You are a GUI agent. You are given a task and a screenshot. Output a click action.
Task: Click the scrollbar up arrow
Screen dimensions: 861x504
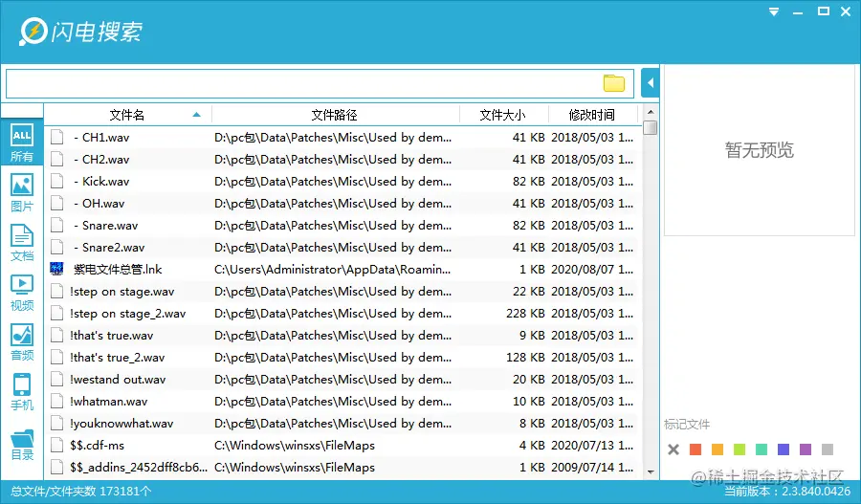(651, 112)
